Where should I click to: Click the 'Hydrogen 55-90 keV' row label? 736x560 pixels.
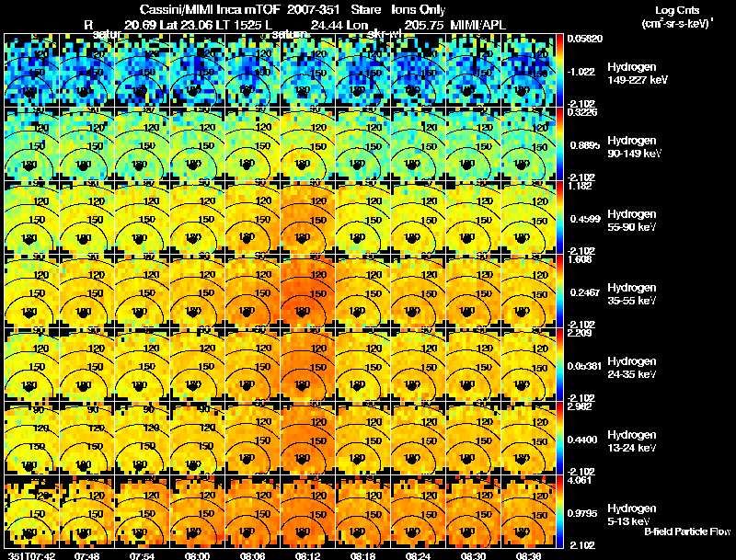pyautogui.click(x=632, y=221)
